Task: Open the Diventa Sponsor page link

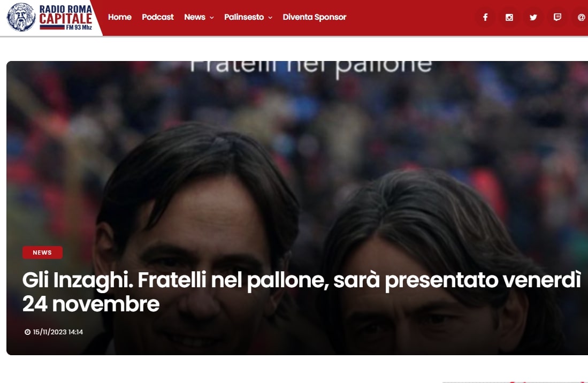Action: pos(314,17)
